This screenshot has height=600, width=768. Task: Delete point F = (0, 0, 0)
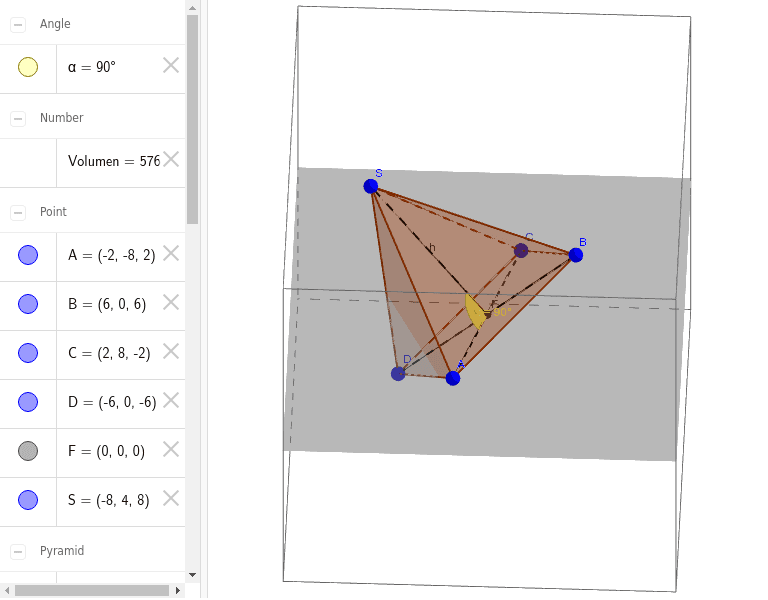[171, 449]
